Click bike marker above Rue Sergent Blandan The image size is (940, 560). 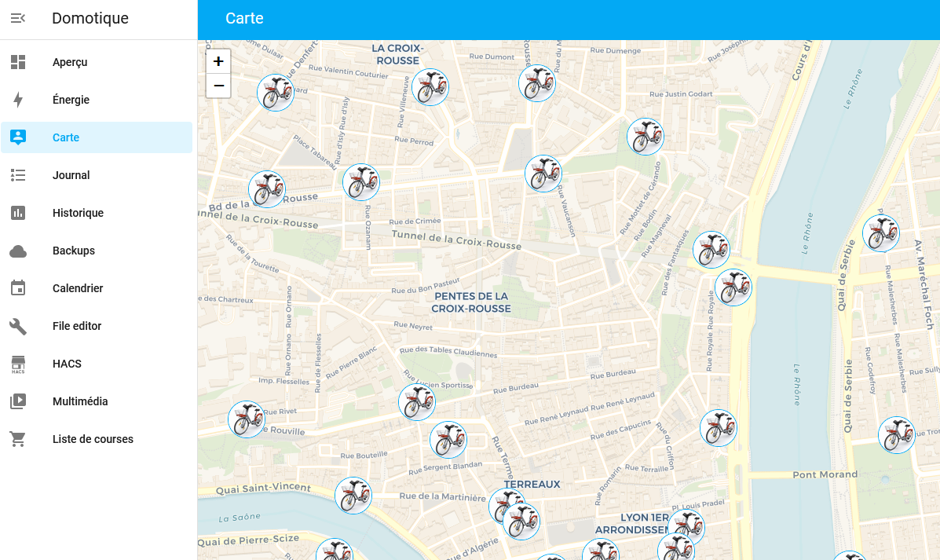(448, 440)
